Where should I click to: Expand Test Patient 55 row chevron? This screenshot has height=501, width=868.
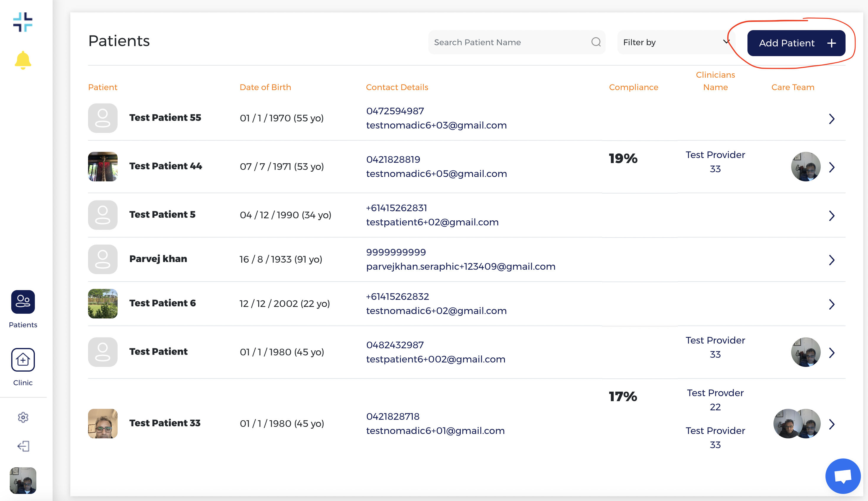point(832,119)
